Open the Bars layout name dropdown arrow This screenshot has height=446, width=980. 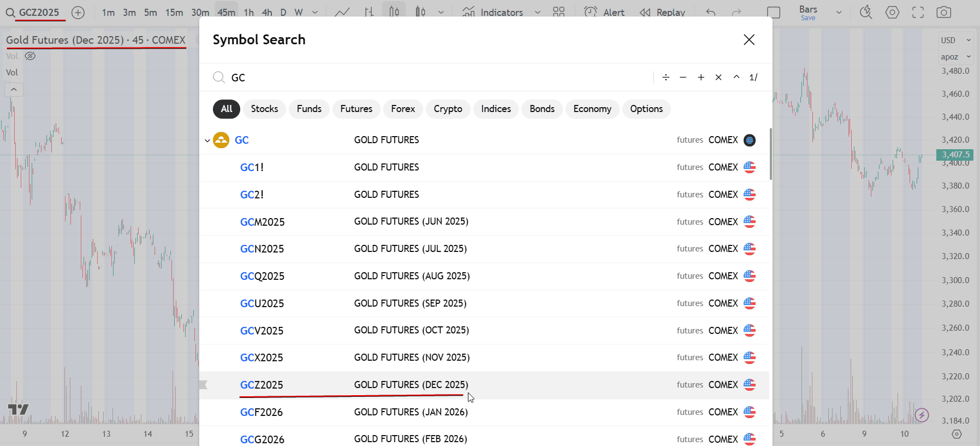click(839, 12)
